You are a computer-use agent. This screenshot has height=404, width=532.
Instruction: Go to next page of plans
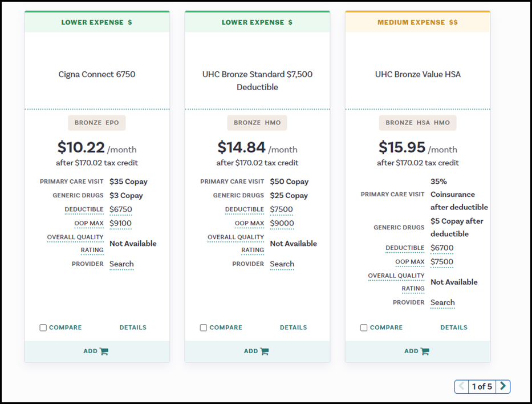tap(502, 386)
